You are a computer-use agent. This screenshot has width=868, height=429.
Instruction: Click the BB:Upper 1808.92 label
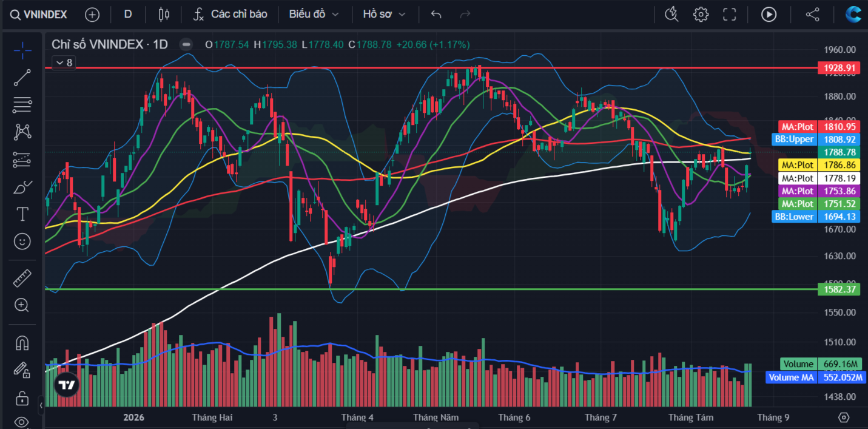point(816,139)
